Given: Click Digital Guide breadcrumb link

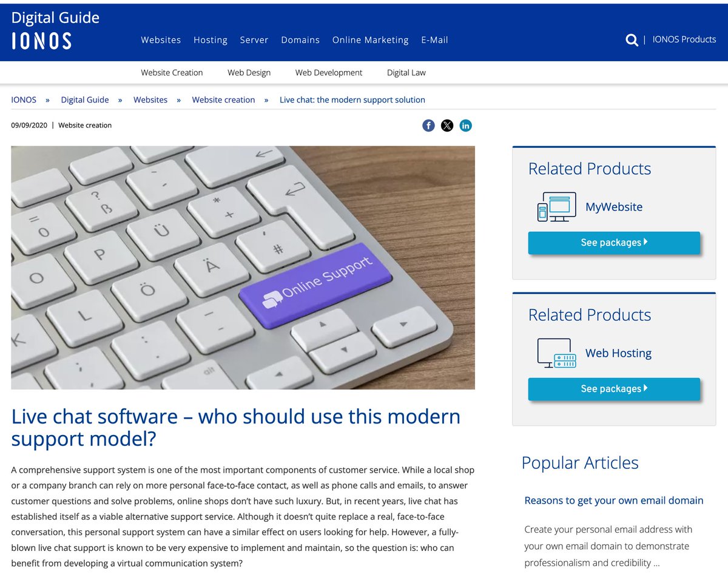Looking at the screenshot, I should tap(85, 100).
